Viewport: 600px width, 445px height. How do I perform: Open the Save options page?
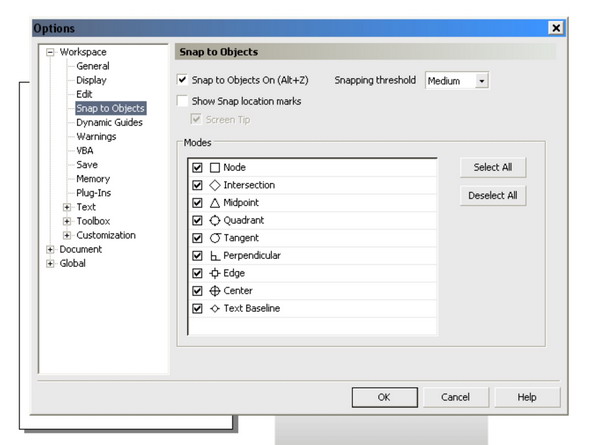[87, 165]
